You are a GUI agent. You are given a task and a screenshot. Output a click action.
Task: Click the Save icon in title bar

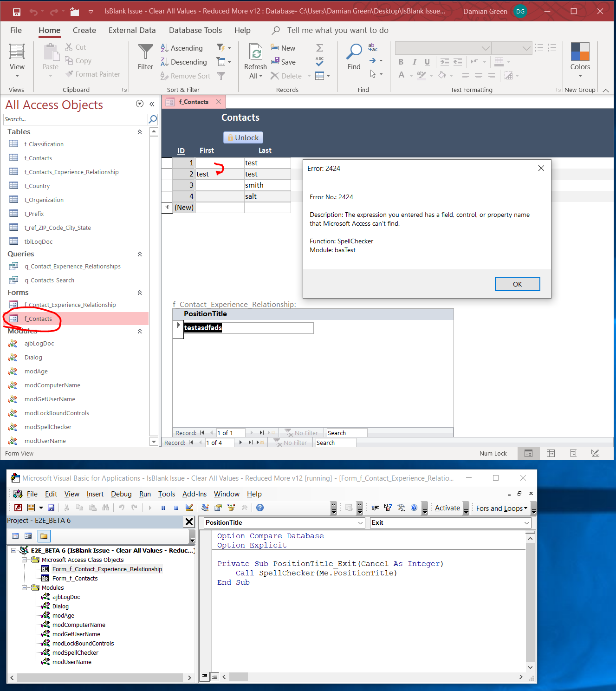click(16, 11)
